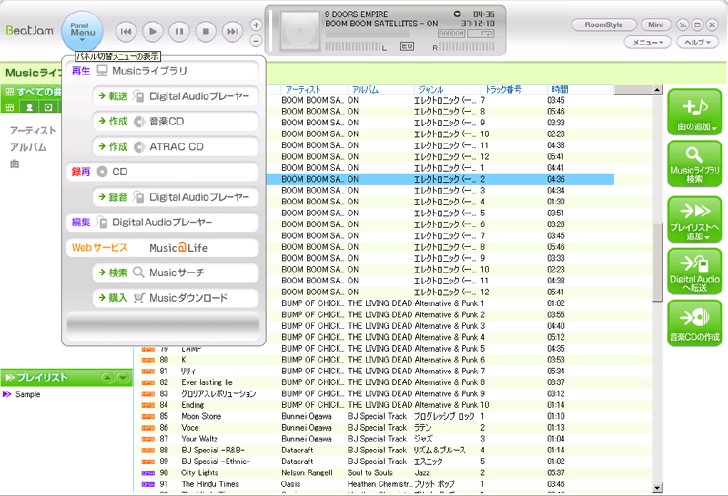
Task: Switch to RoomStyle view
Action: pyautogui.click(x=604, y=25)
